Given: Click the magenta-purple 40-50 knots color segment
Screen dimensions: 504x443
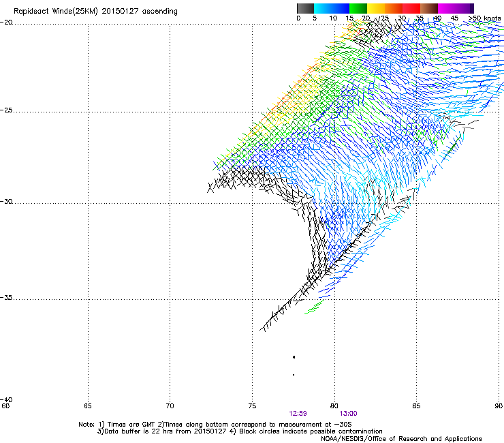Looking at the screenshot, I should [456, 8].
